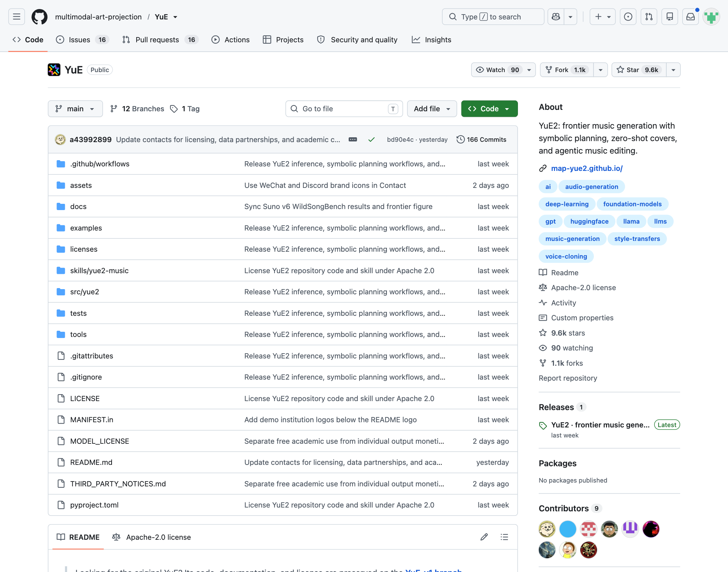Open the repositories icon in the header

(x=669, y=17)
